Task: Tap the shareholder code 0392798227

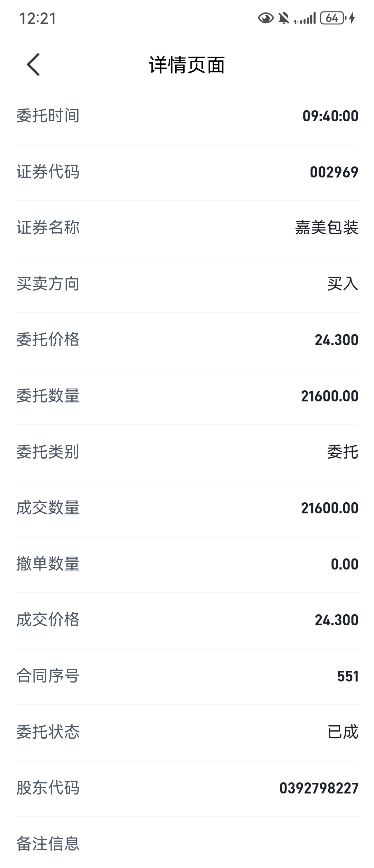Action: tap(319, 788)
